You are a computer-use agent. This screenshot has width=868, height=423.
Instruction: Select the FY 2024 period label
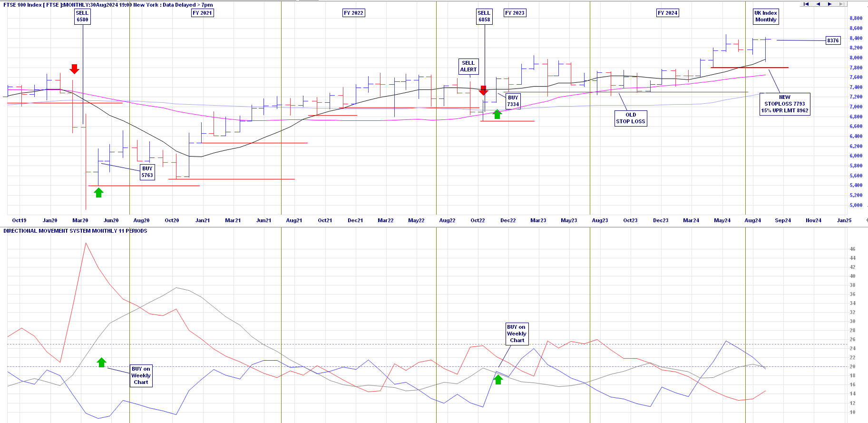(668, 13)
